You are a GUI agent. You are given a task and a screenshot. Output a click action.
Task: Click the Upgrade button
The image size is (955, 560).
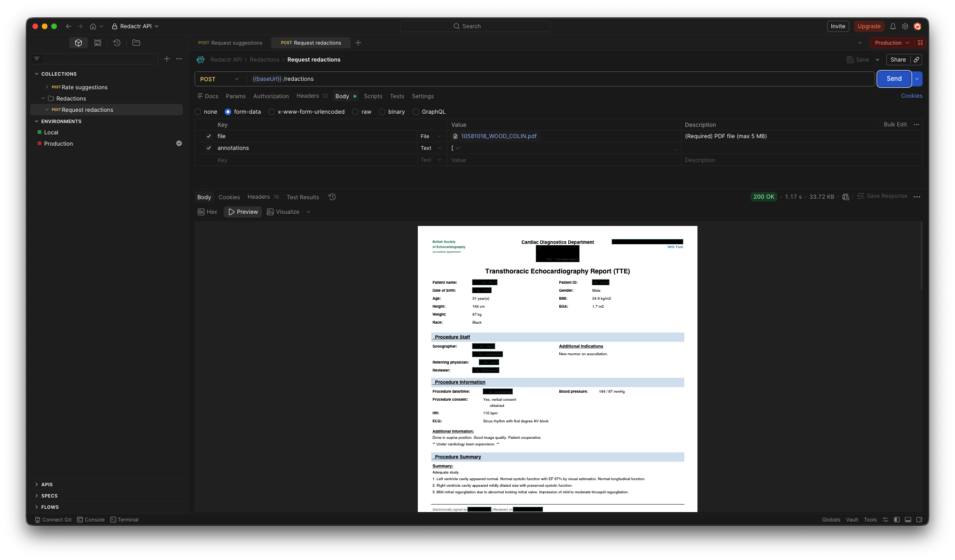pos(869,26)
